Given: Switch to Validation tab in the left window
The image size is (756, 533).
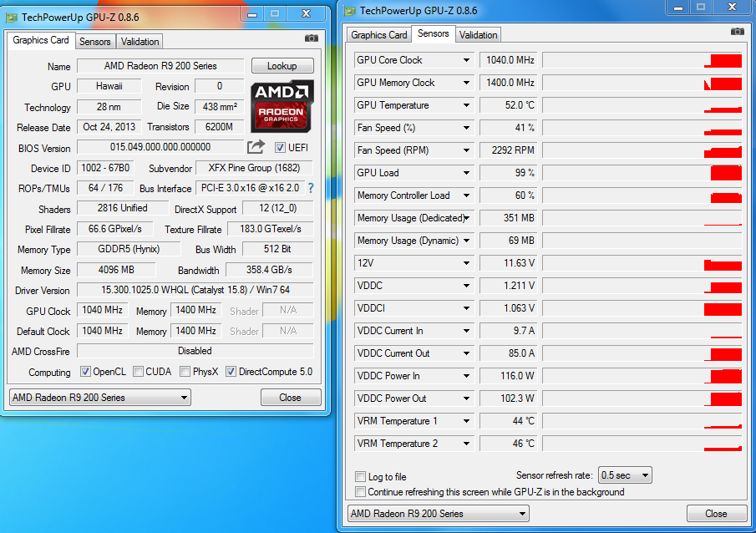Looking at the screenshot, I should [140, 42].
